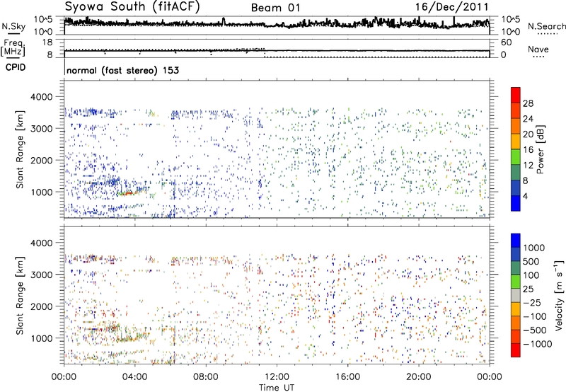Select the '24' power colorbar label
The width and height of the screenshot is (566, 392).
point(528,119)
